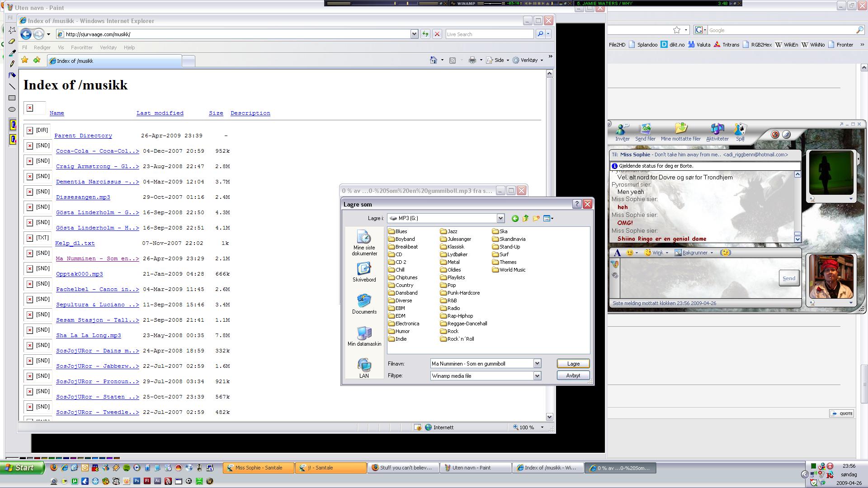The height and width of the screenshot is (488, 868).
Task: Click the font A icon in chat
Action: [618, 253]
